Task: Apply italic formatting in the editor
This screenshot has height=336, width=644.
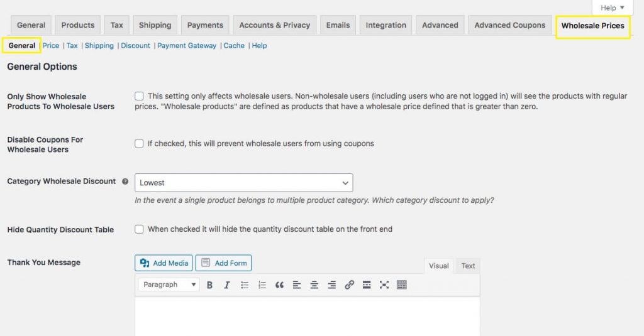Action: 227,285
